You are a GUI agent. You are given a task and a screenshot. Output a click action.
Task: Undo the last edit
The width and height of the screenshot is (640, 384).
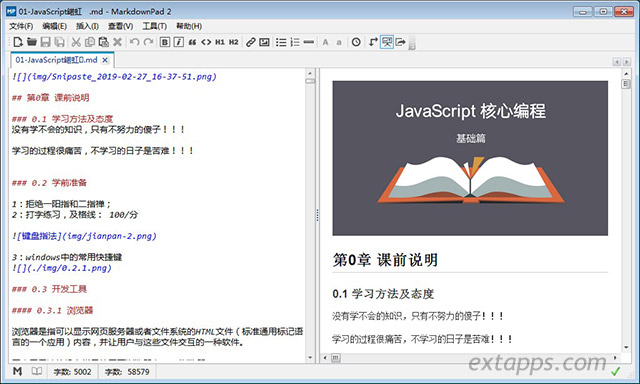click(134, 42)
